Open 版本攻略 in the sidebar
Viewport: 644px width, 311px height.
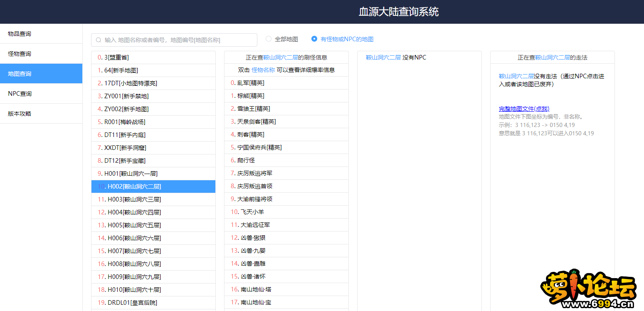41,114
